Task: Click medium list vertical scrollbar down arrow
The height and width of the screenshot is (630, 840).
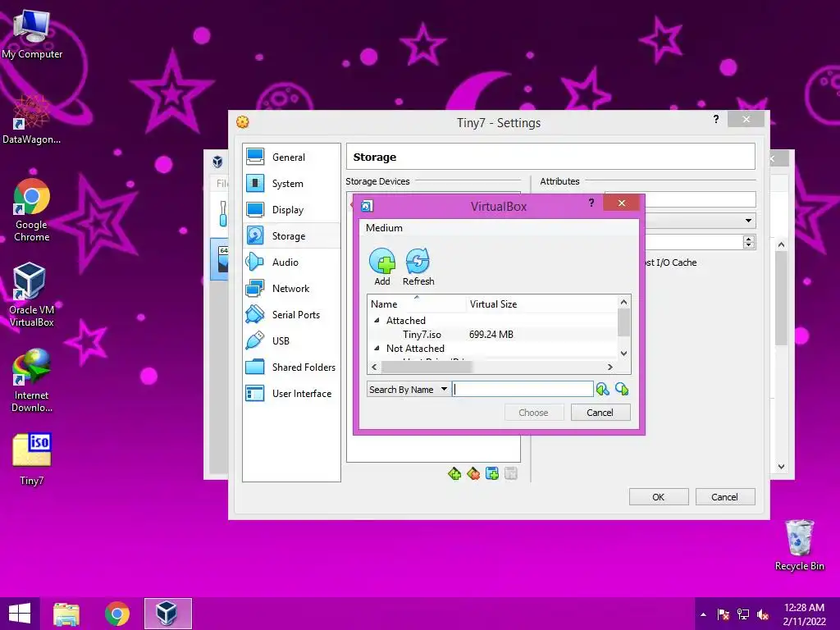Action: (623, 353)
